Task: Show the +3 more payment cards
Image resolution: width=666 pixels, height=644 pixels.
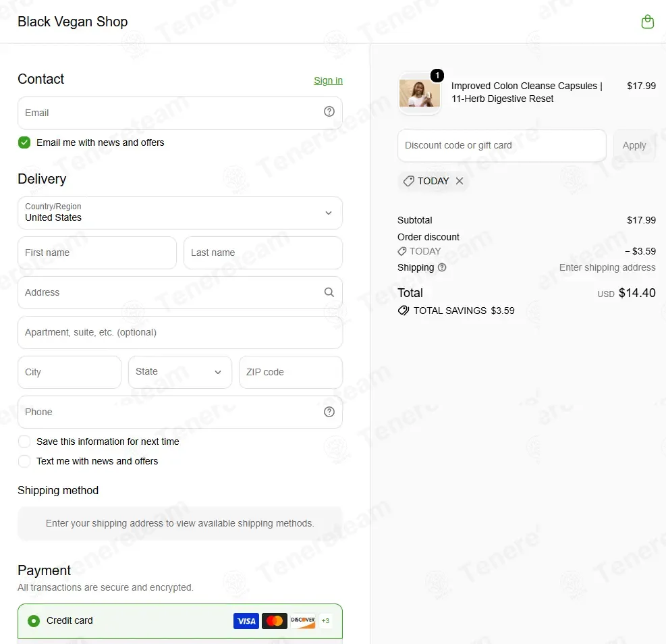Action: [325, 621]
